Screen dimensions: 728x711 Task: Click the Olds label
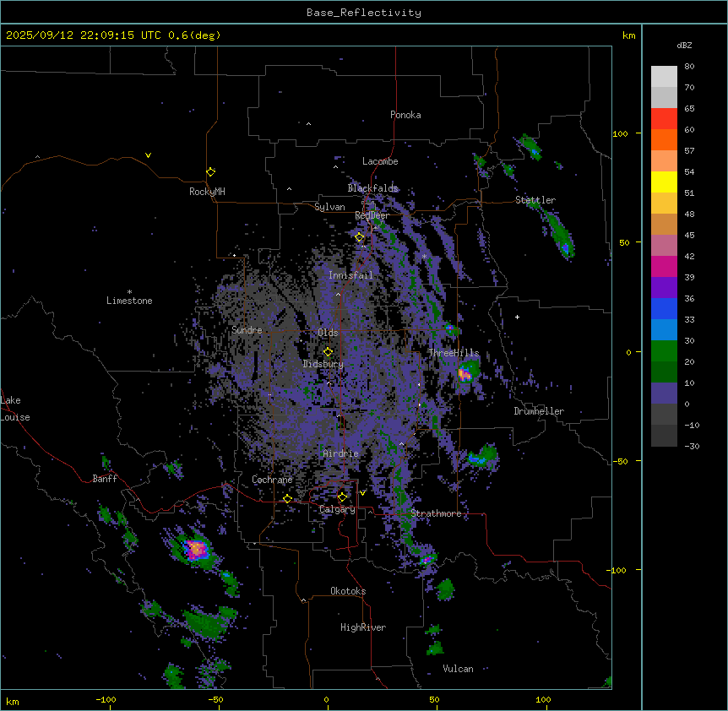328,333
